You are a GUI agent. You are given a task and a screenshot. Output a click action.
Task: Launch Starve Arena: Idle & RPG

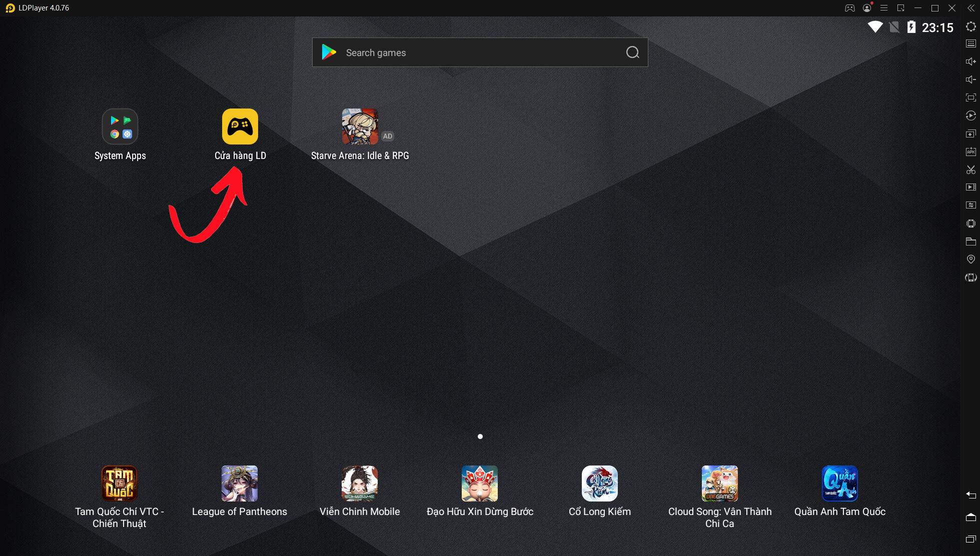click(360, 126)
